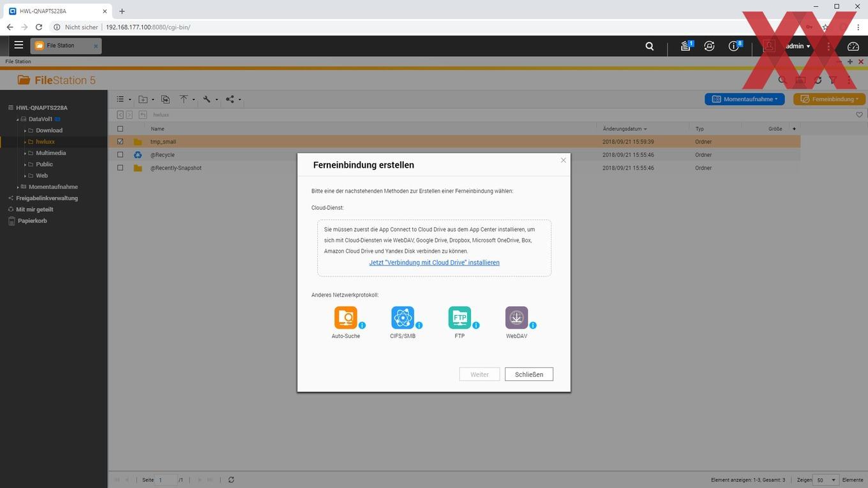
Task: Open info bubble next to Auto-Suche
Action: pos(362,325)
